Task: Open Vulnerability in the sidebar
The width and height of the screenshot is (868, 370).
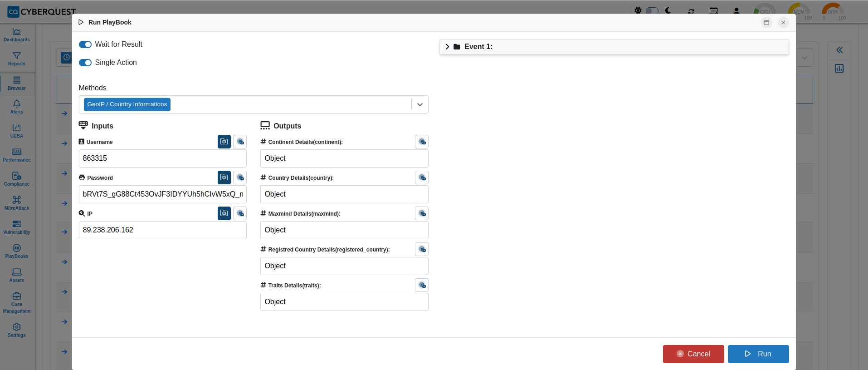Action: (17, 227)
